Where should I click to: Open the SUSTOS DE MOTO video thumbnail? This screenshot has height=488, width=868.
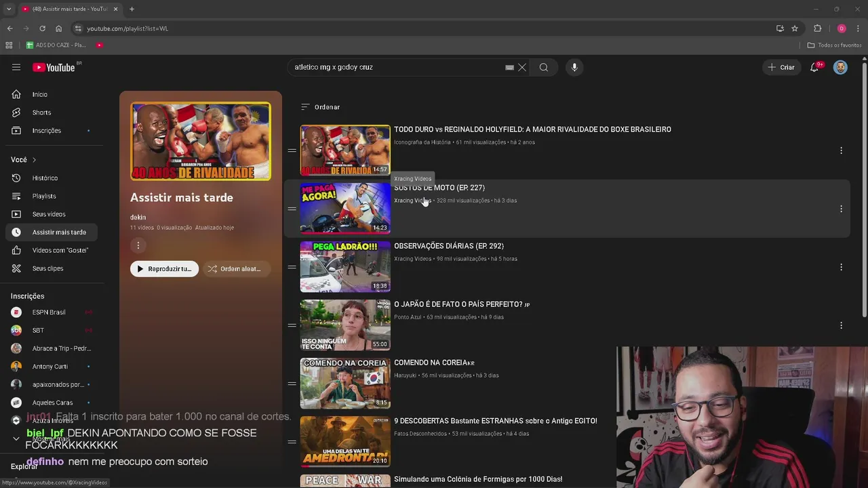[x=345, y=208]
